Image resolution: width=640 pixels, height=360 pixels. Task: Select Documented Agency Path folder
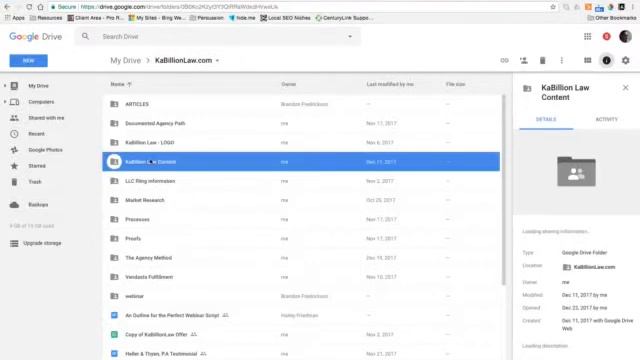[x=301, y=123]
